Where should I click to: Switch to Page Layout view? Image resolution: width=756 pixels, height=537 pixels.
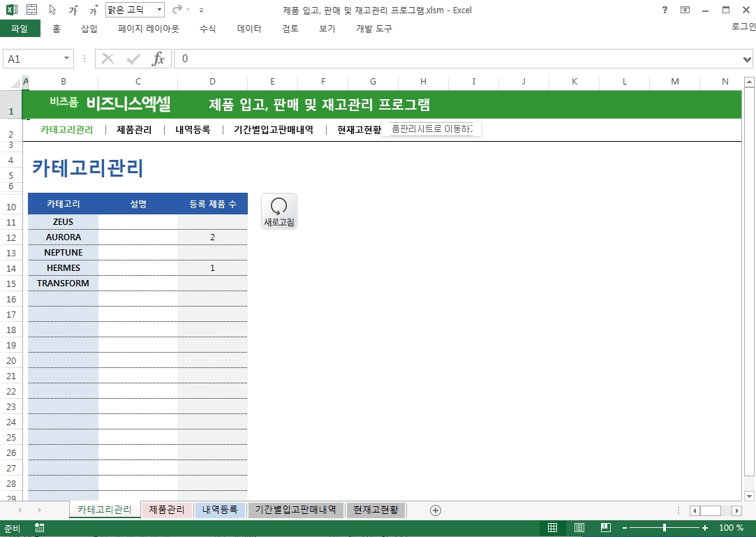tap(579, 528)
